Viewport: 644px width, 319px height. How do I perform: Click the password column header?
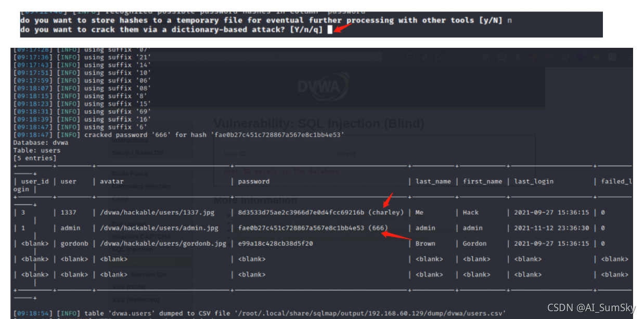pos(254,182)
